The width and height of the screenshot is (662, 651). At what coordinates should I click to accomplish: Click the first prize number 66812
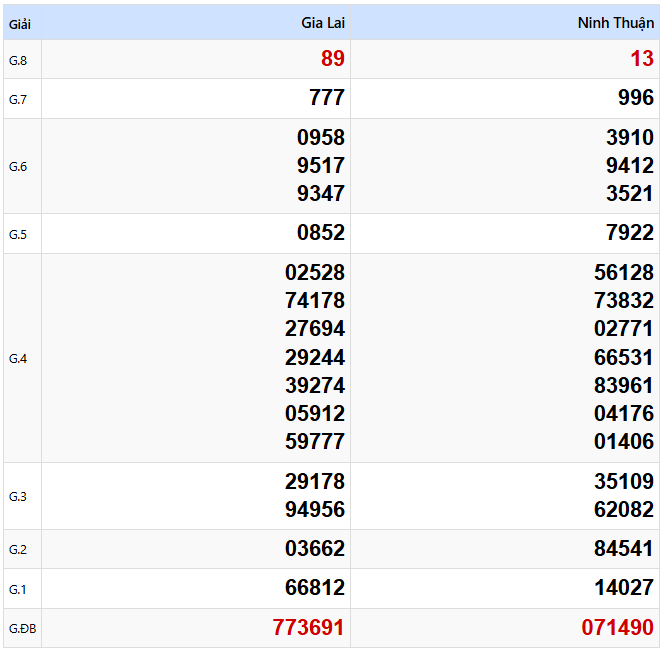(x=315, y=588)
